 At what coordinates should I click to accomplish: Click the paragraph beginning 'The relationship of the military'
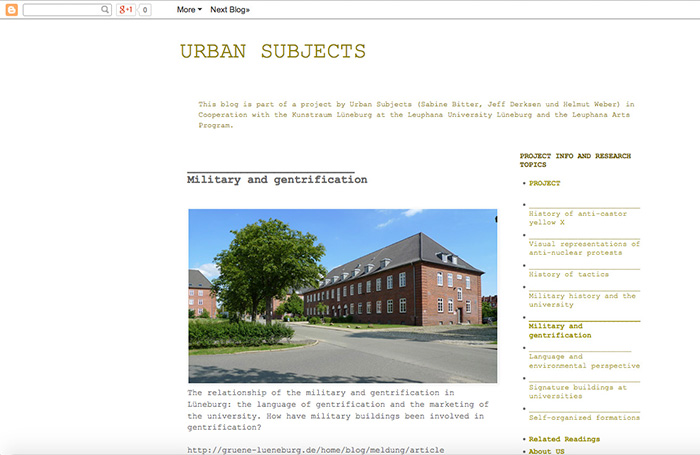point(338,410)
